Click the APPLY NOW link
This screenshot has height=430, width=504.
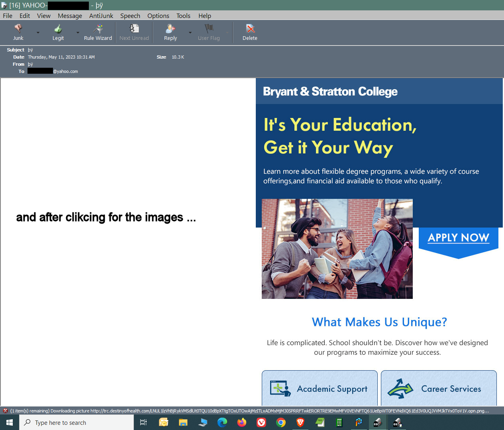(x=459, y=238)
